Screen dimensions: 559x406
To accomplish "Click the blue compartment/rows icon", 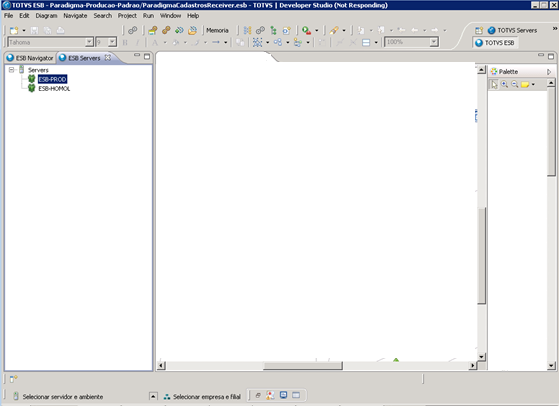I will pyautogui.click(x=366, y=43).
